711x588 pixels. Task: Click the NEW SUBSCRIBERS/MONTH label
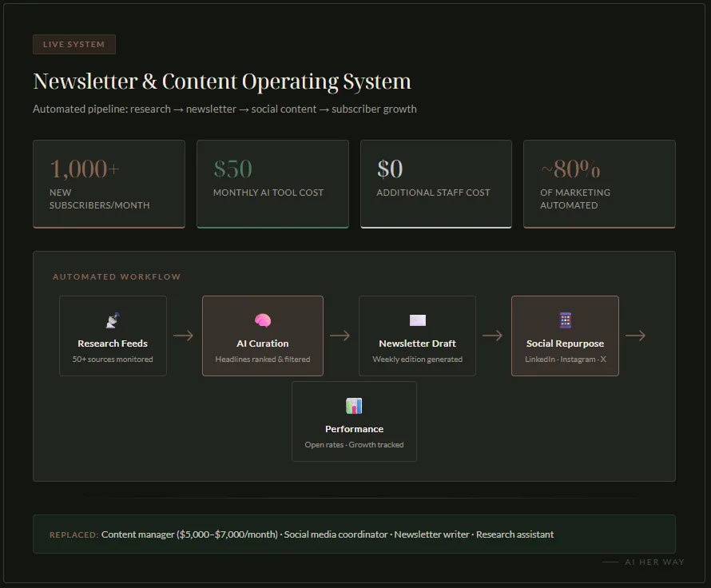click(x=99, y=199)
